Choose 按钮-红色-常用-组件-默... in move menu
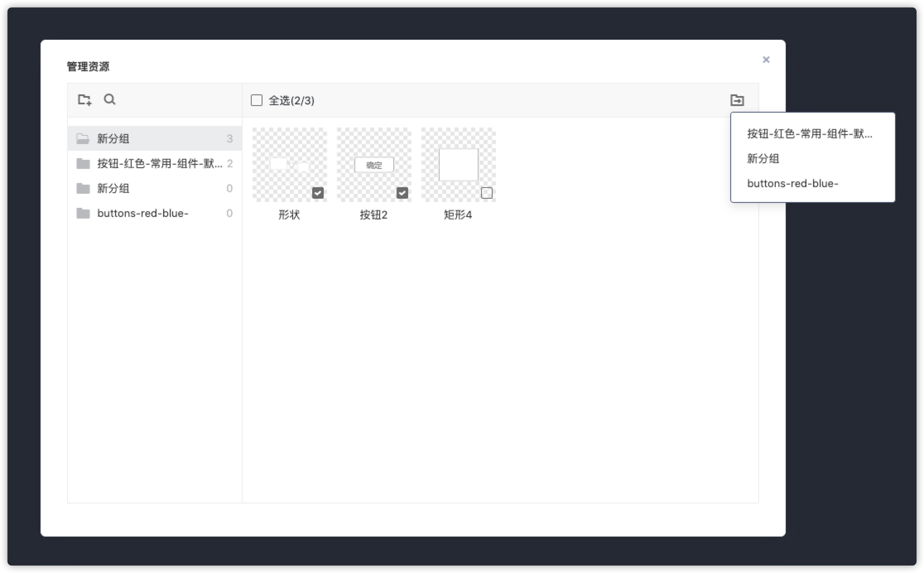 point(809,134)
